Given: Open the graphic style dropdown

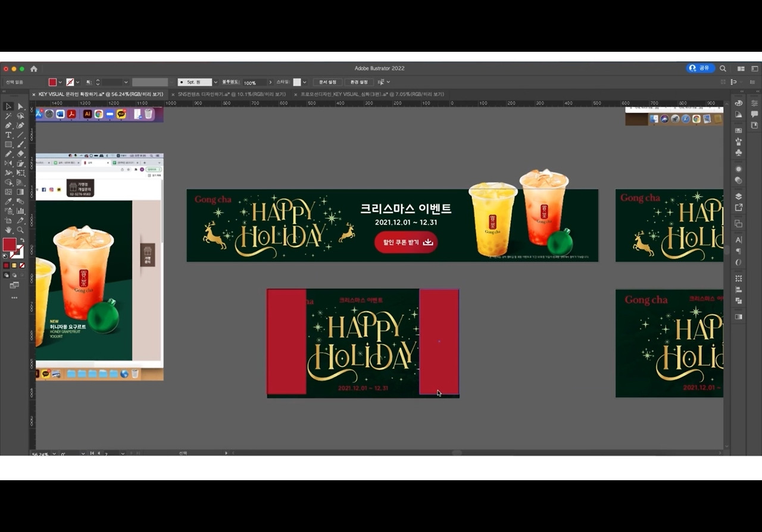Looking at the screenshot, I should click(305, 82).
